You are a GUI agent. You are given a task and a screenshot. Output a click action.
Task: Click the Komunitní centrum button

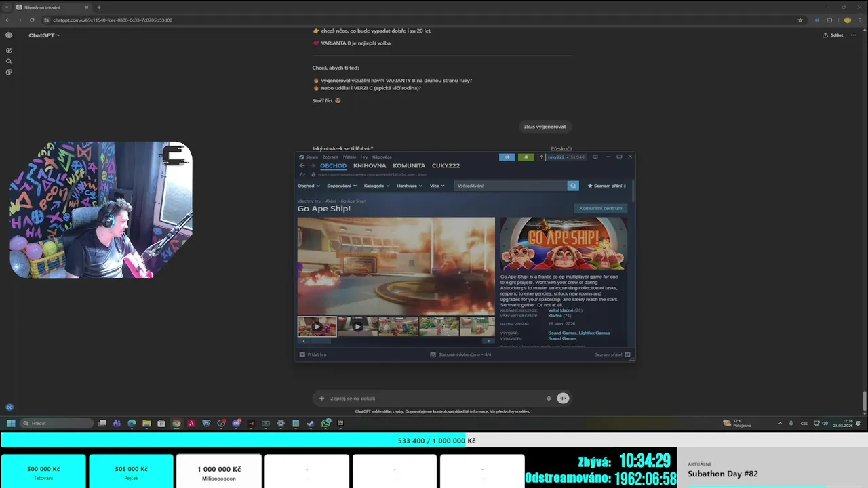coord(600,208)
